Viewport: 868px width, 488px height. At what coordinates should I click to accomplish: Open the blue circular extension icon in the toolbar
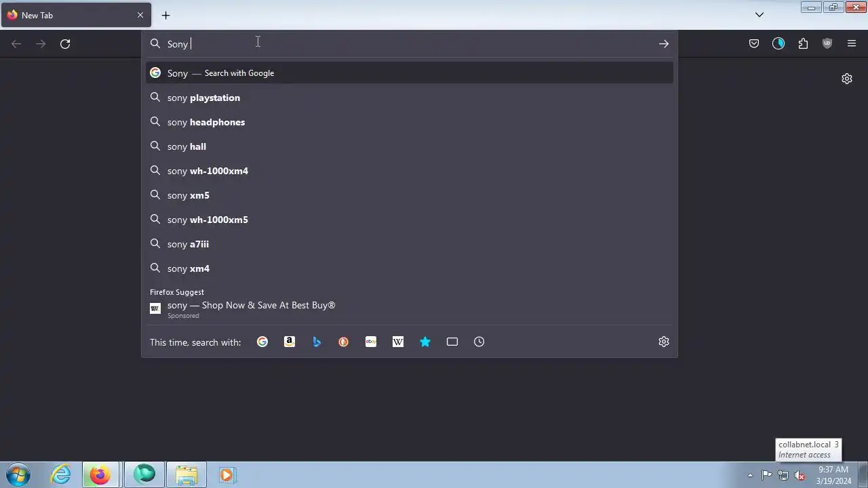coord(778,43)
